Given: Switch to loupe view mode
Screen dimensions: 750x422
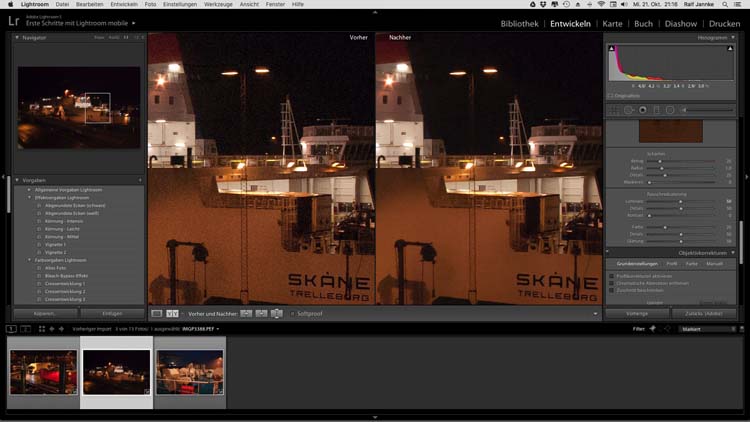Looking at the screenshot, I should 157,313.
